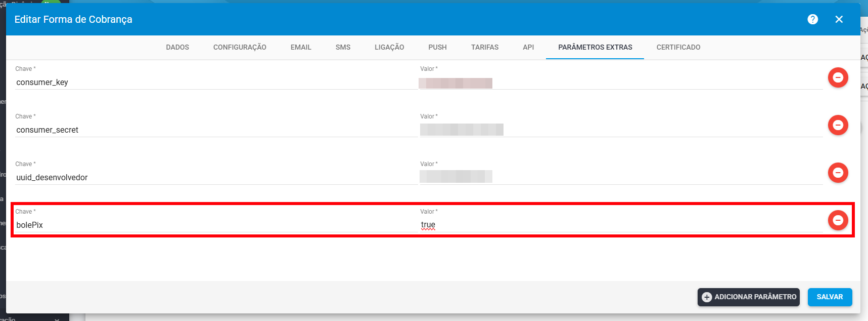Viewport: 868px width, 321px height.
Task: Click the PARÂMETROS EXTRAS tab
Action: point(595,47)
